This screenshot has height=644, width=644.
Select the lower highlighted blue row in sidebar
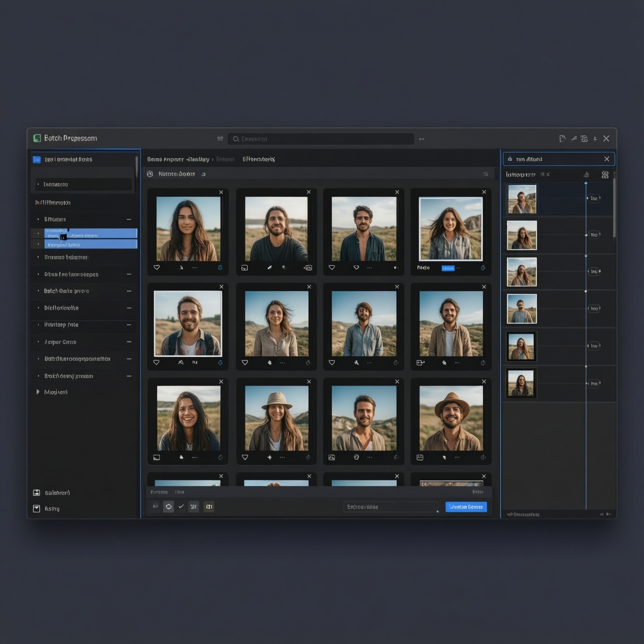(x=91, y=244)
